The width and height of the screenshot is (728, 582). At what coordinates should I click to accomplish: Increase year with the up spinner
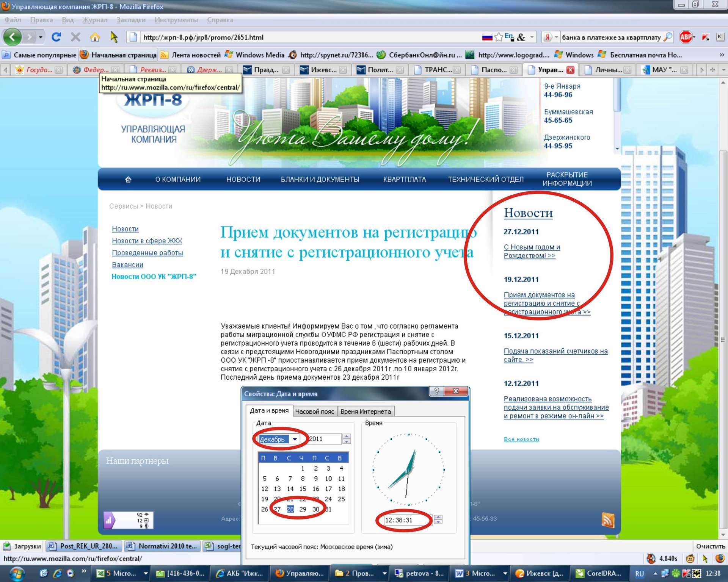(346, 436)
